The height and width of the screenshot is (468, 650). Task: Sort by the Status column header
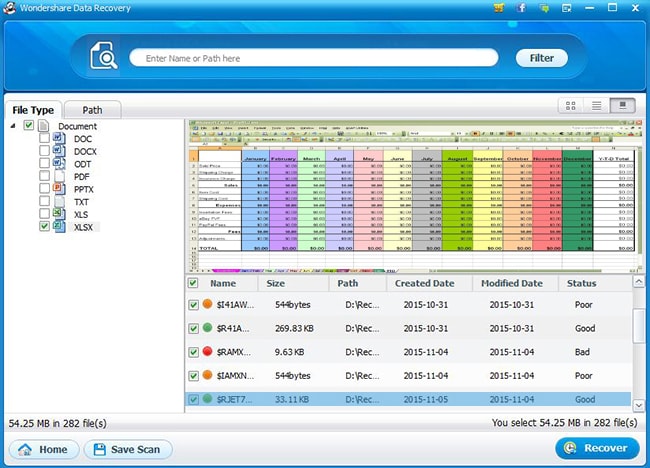click(595, 283)
